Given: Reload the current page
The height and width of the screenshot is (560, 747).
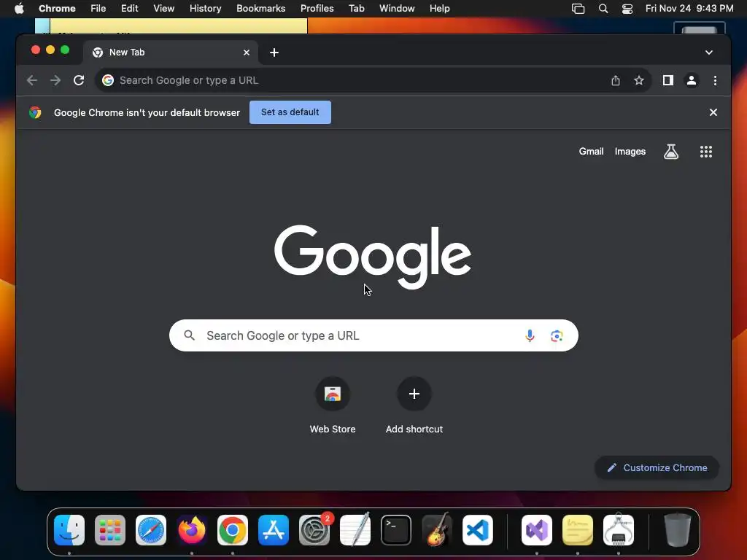Looking at the screenshot, I should pos(79,80).
